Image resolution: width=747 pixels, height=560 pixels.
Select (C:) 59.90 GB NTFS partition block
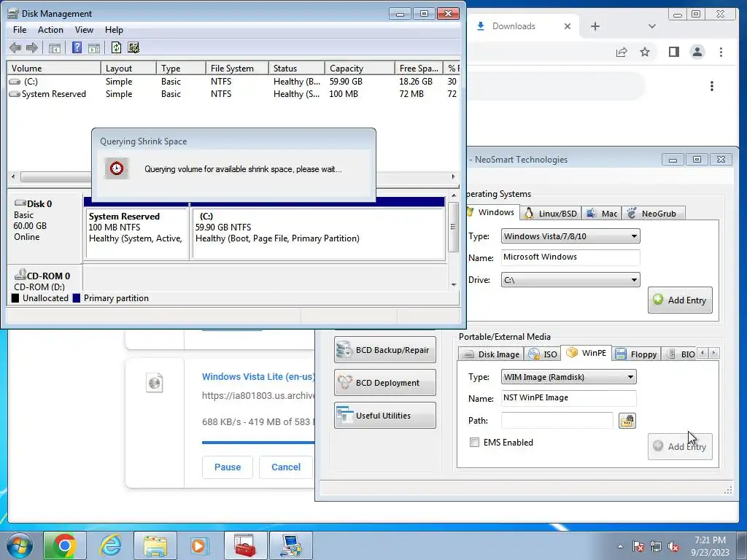point(318,233)
